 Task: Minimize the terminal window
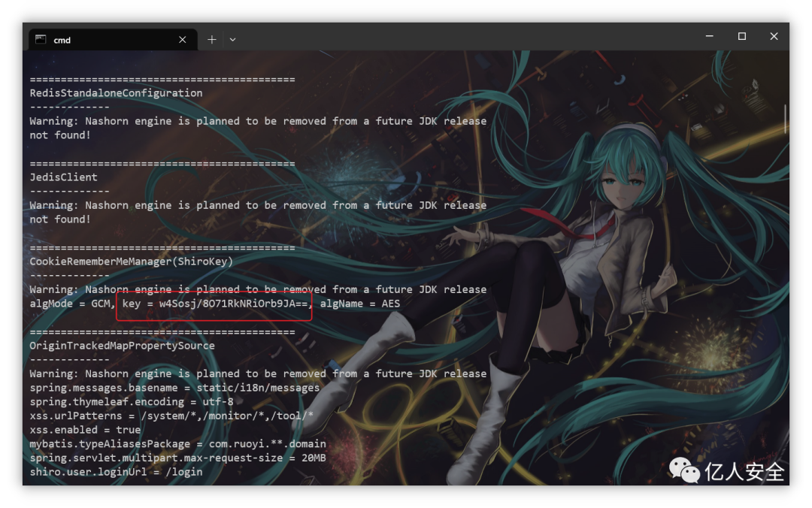click(x=710, y=36)
